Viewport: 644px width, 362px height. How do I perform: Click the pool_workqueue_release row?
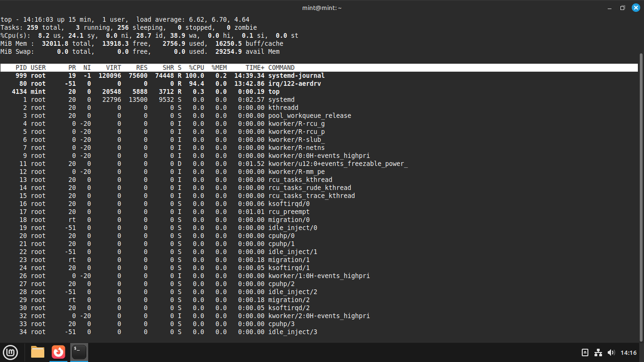click(x=319, y=116)
